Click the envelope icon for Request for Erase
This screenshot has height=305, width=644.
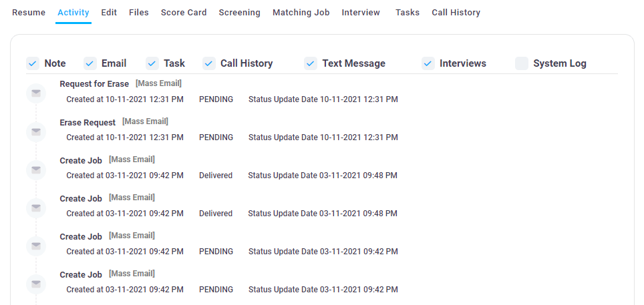(36, 93)
